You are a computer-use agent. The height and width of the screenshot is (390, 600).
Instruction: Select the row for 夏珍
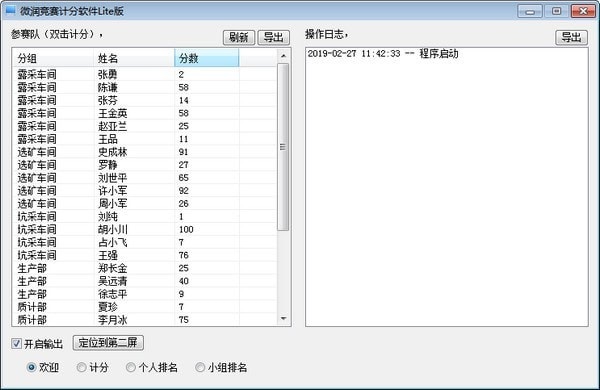[x=145, y=307]
